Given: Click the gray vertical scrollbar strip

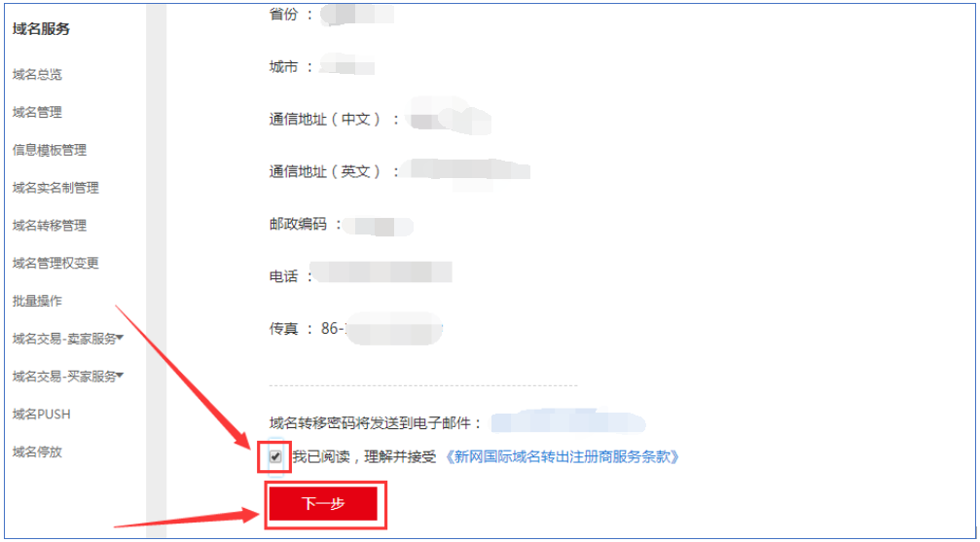Looking at the screenshot, I should [157, 271].
